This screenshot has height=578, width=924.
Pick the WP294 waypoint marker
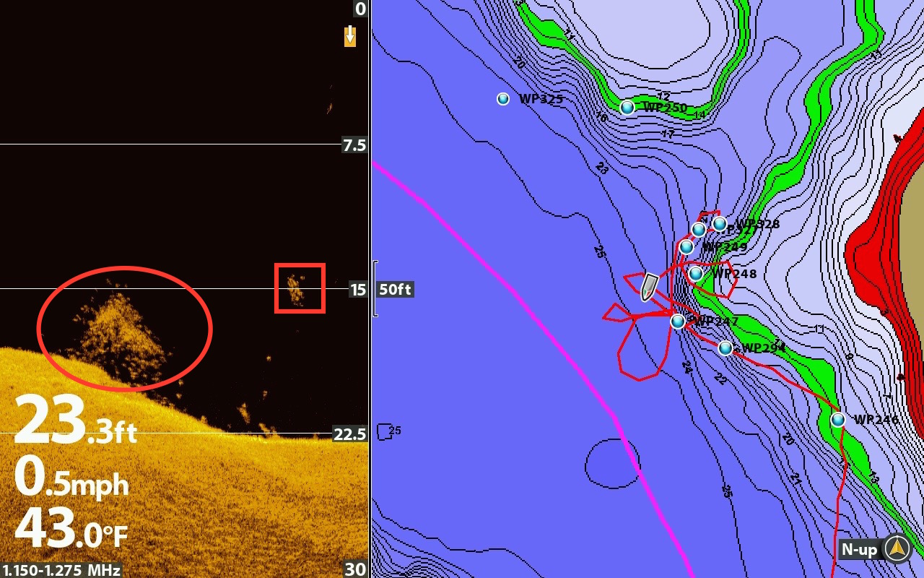pos(725,348)
